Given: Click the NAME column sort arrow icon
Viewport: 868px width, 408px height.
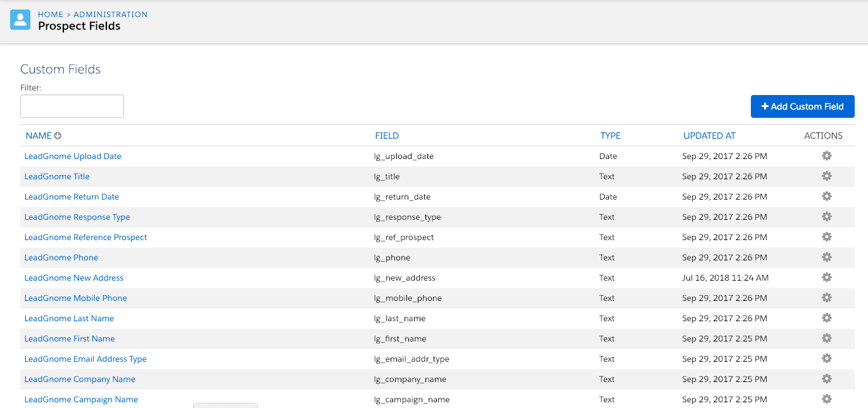Looking at the screenshot, I should [58, 136].
